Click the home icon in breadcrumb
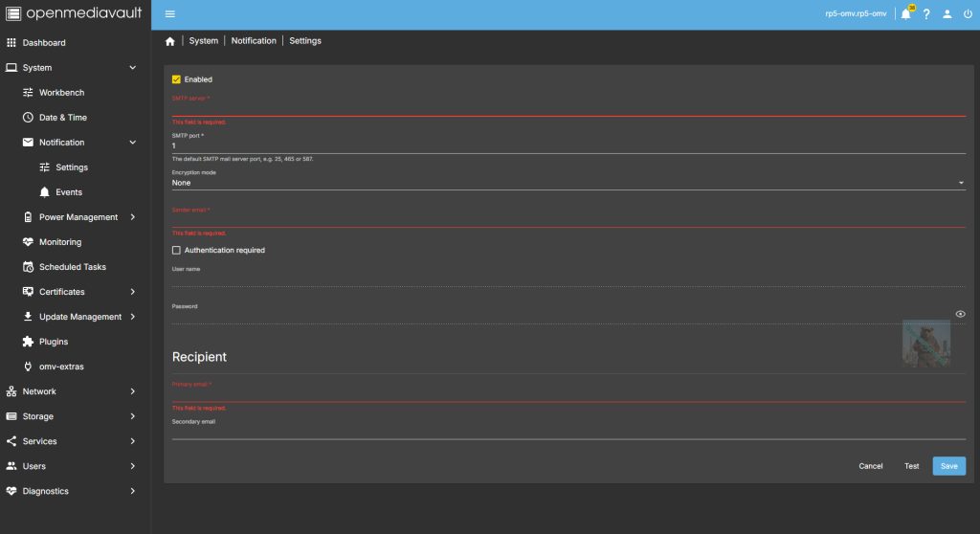This screenshot has width=980, height=534. click(170, 41)
